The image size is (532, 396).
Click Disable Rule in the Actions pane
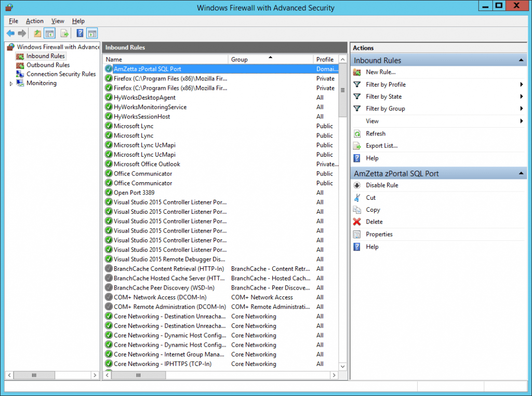[382, 185]
